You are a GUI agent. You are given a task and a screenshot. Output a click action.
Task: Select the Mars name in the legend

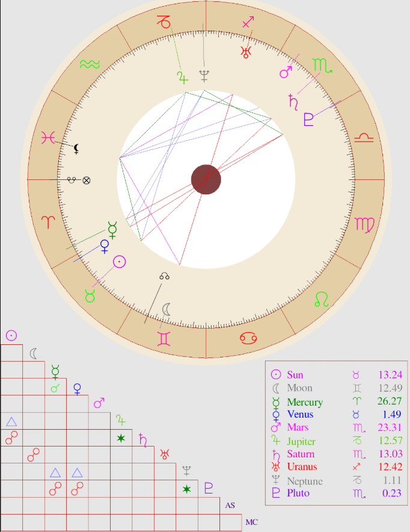[298, 427]
